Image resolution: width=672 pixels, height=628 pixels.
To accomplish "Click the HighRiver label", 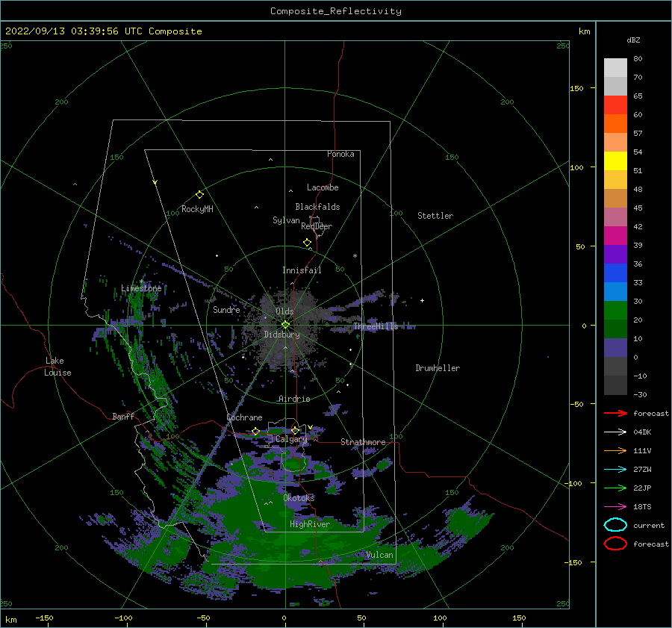I will [x=310, y=524].
